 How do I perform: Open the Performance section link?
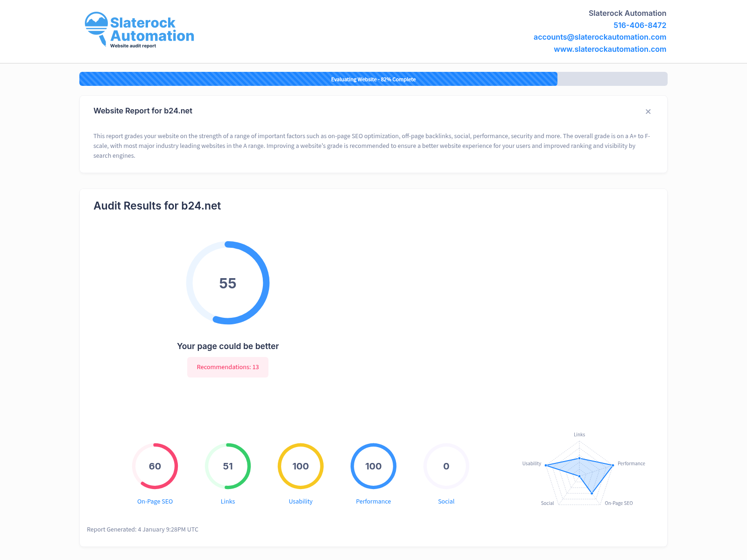[373, 501]
